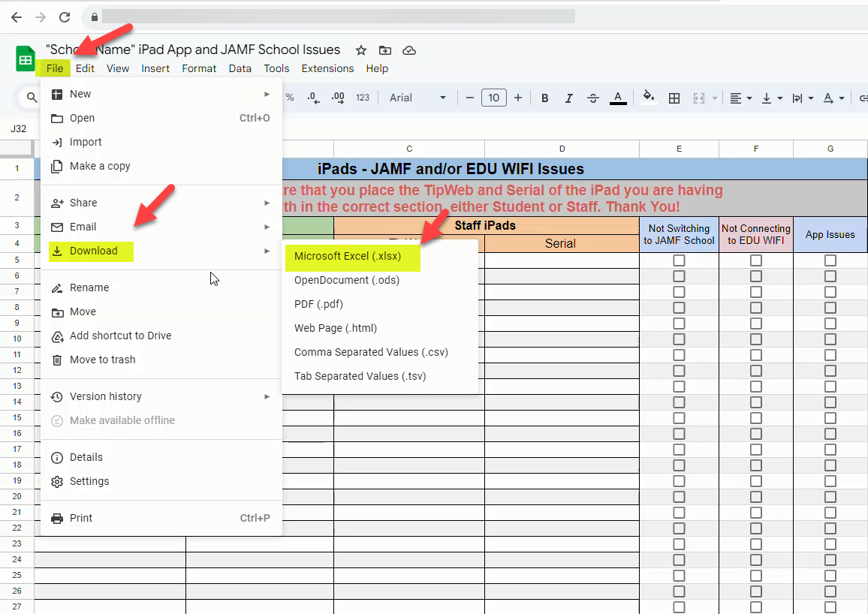Toggle bold formatting in toolbar
Viewport: 868px width, 614px height.
click(545, 98)
